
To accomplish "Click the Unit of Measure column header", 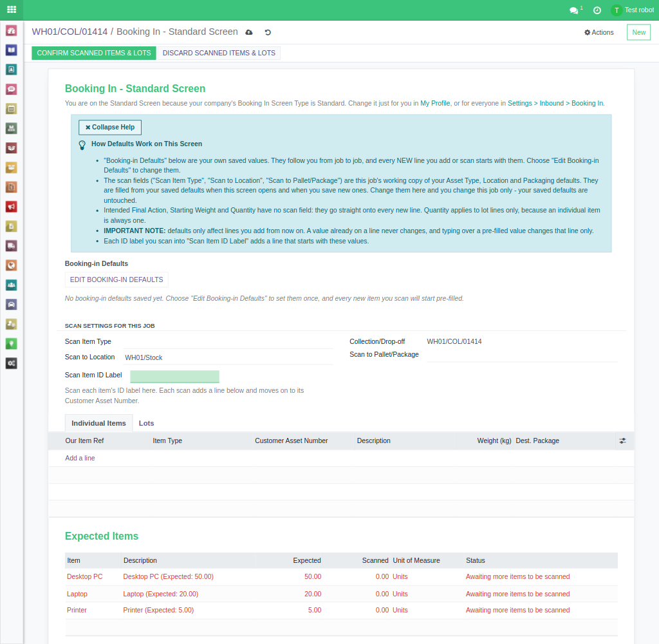I will 416,561.
